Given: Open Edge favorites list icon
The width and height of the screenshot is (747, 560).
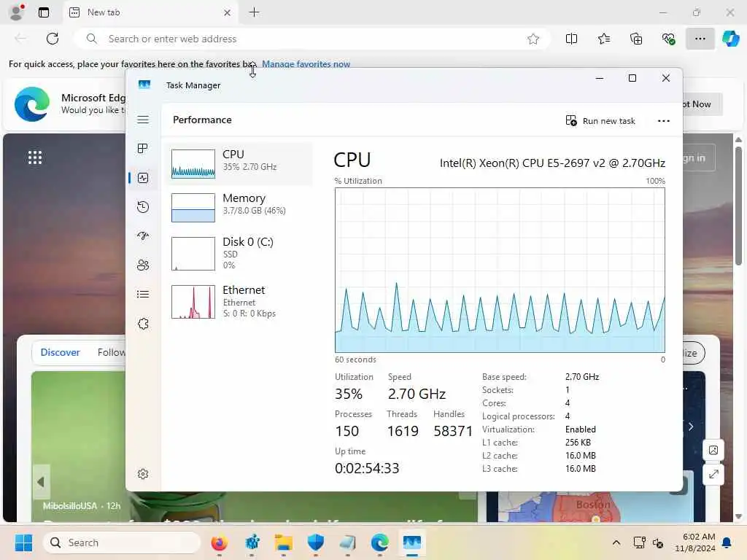Looking at the screenshot, I should tap(603, 39).
